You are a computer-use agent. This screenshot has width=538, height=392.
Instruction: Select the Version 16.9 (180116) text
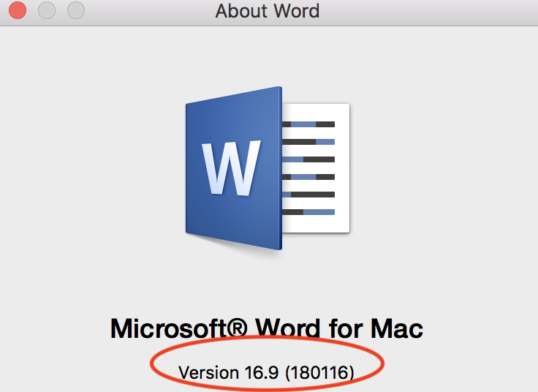click(266, 372)
